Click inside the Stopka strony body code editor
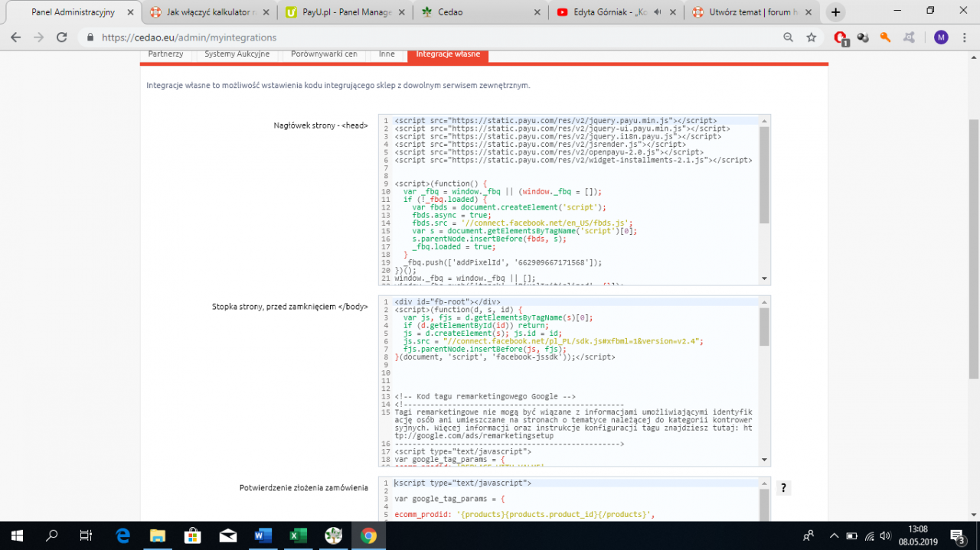This screenshot has height=550, width=980. coord(574,380)
